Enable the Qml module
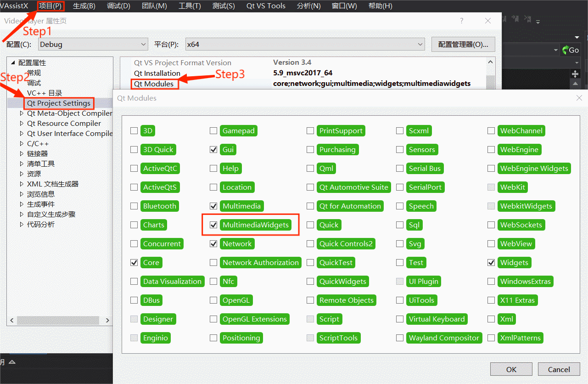 coord(310,168)
